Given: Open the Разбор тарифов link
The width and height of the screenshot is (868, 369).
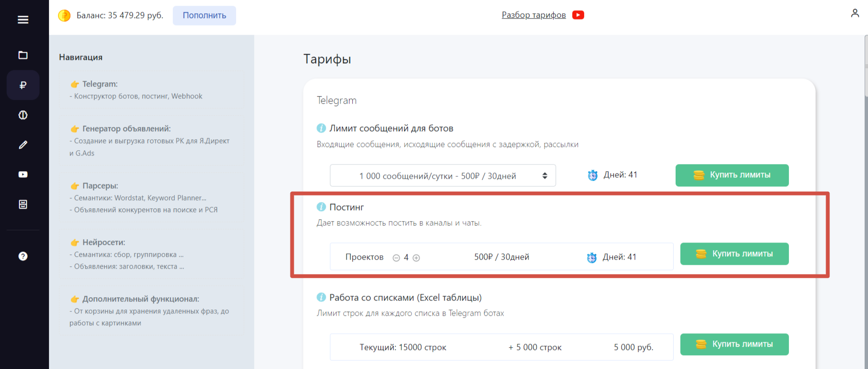Looking at the screenshot, I should [534, 15].
